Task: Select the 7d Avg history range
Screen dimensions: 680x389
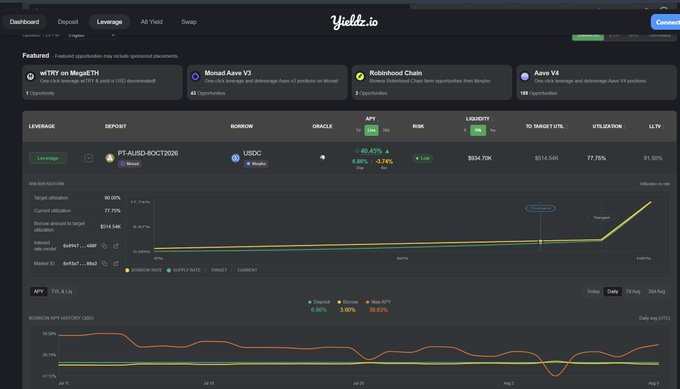Action: point(633,291)
